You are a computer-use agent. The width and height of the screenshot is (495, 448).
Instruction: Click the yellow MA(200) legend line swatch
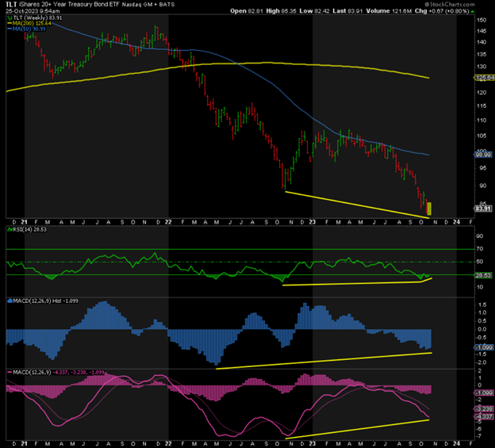tap(10, 23)
